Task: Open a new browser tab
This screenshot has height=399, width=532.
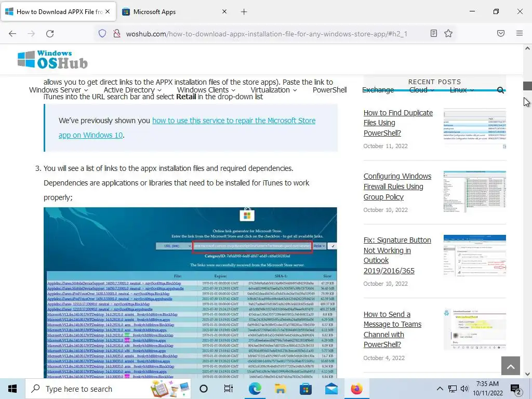Action: tap(244, 12)
